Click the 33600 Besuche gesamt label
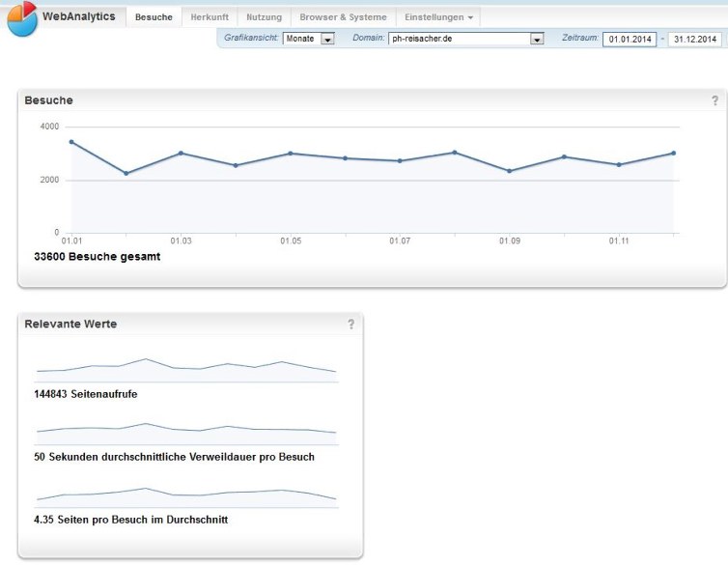This screenshot has width=728, height=565. 97,257
